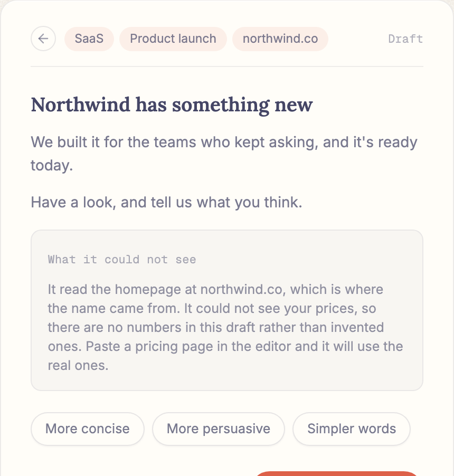Click the Draft status label
This screenshot has height=476, width=454.
click(405, 39)
